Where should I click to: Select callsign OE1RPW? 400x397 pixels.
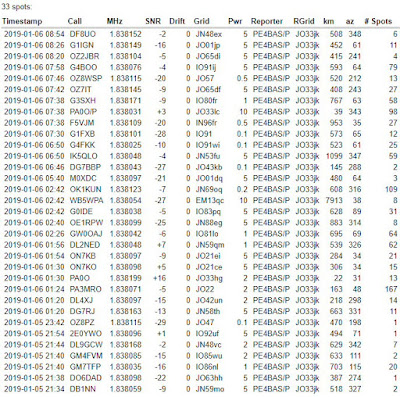pyautogui.click(x=86, y=222)
